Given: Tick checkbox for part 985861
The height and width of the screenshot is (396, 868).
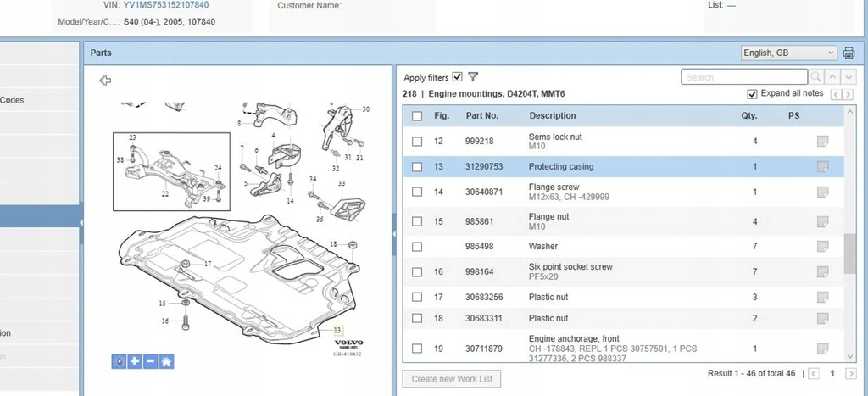Looking at the screenshot, I should 417,221.
